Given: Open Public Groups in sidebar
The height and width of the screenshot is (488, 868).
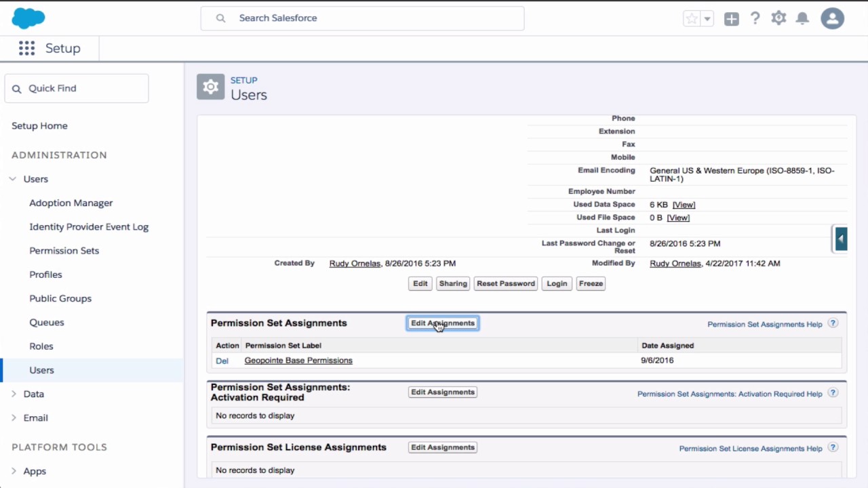Looking at the screenshot, I should [60, 298].
